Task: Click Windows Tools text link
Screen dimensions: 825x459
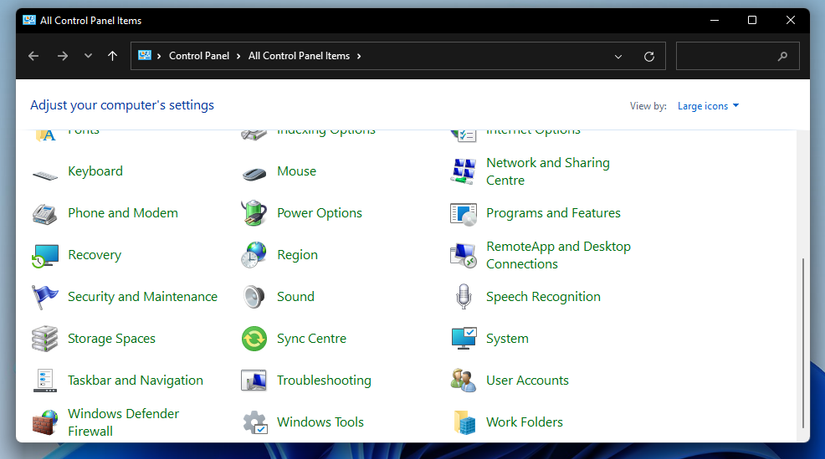Action: (x=320, y=422)
